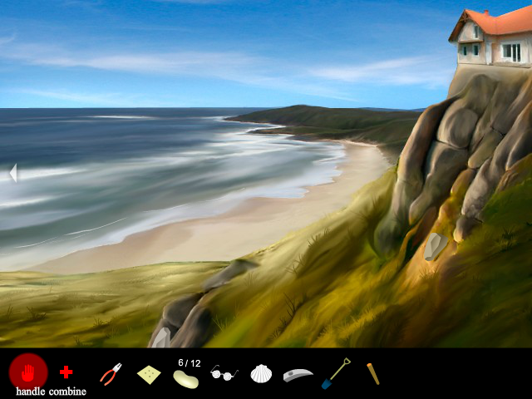Pick the red-handled pliers from inventory
Viewport: 532px width, 399px height.
[x=111, y=374]
